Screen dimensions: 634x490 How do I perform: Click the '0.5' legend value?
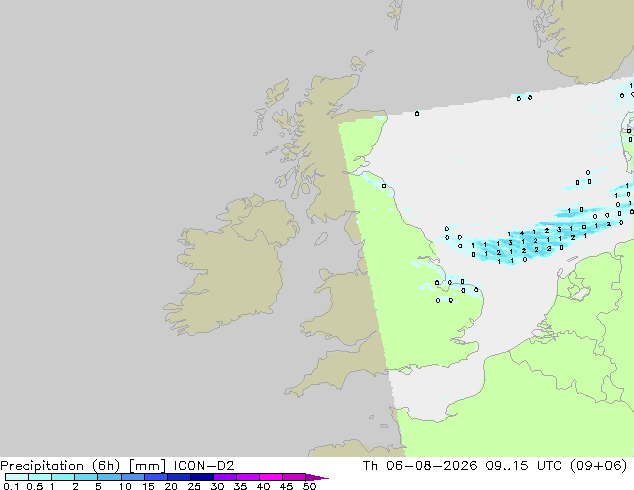pos(35,486)
